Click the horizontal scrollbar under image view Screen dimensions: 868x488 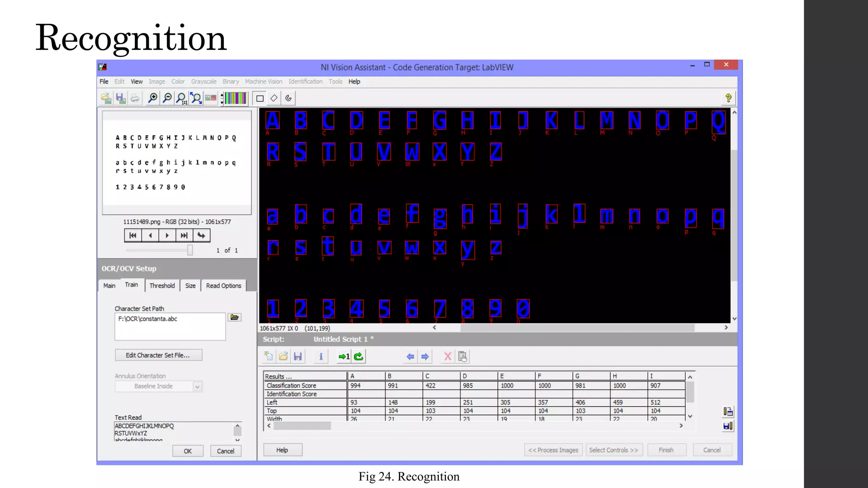(577, 327)
